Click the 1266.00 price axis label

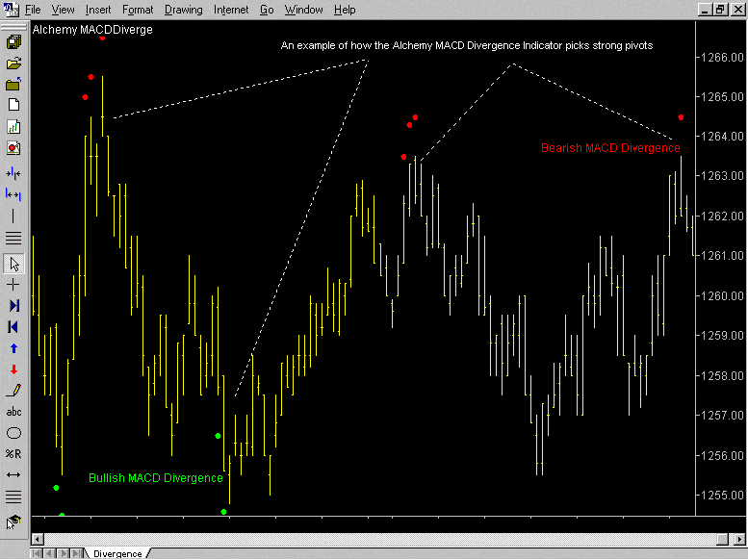[722, 57]
